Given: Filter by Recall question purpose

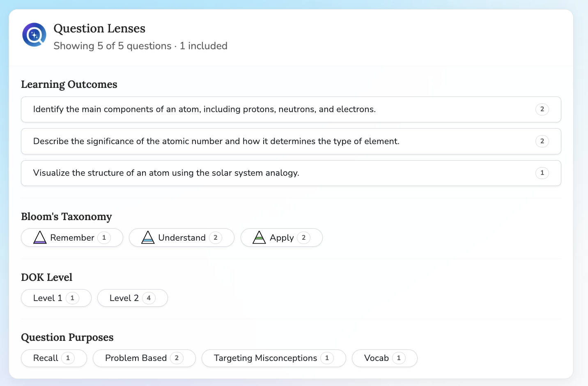Looking at the screenshot, I should tap(54, 358).
